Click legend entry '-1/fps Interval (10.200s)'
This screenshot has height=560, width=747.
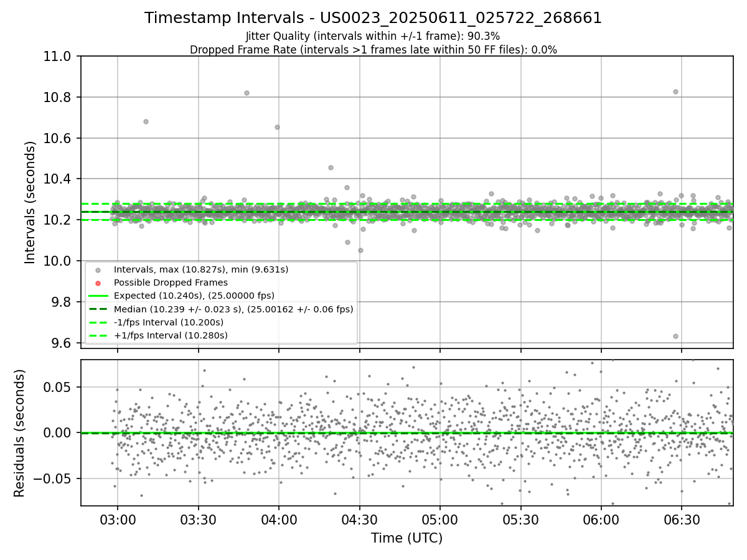pyautogui.click(x=169, y=322)
